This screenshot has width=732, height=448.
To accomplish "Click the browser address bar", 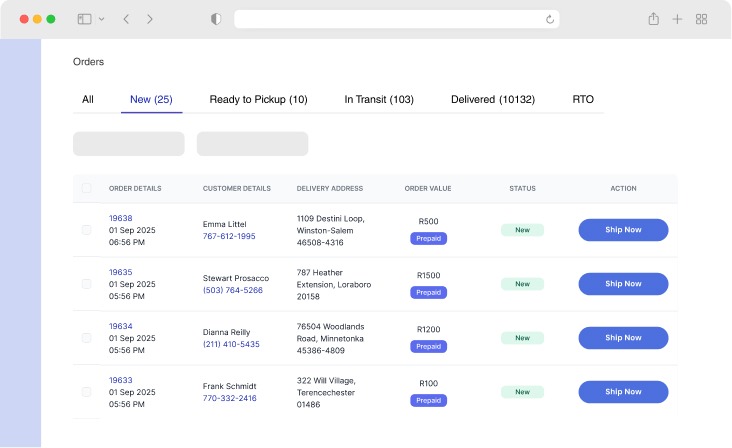I will pyautogui.click(x=396, y=19).
